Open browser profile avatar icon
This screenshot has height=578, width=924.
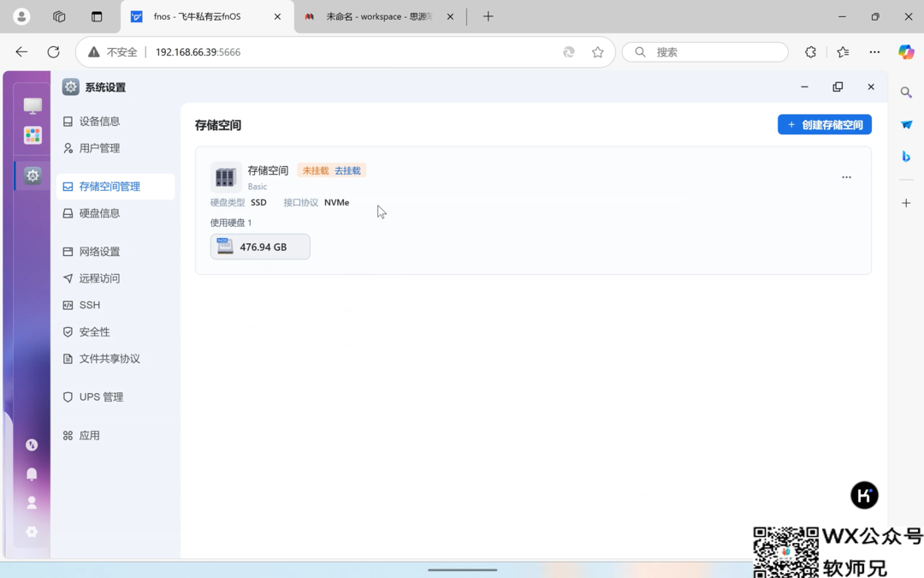(21, 16)
